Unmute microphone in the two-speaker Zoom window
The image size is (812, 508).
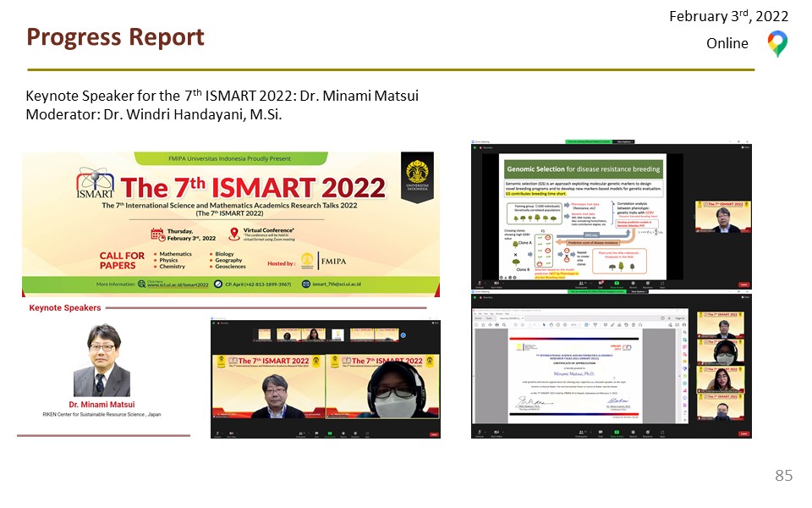217,433
